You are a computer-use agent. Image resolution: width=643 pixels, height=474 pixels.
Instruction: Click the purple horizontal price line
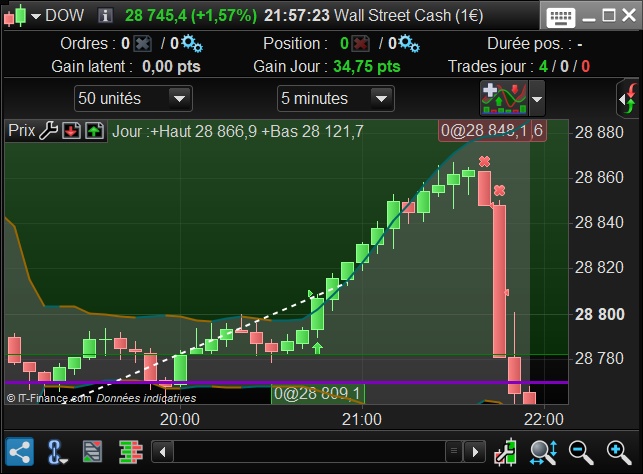tap(286, 383)
